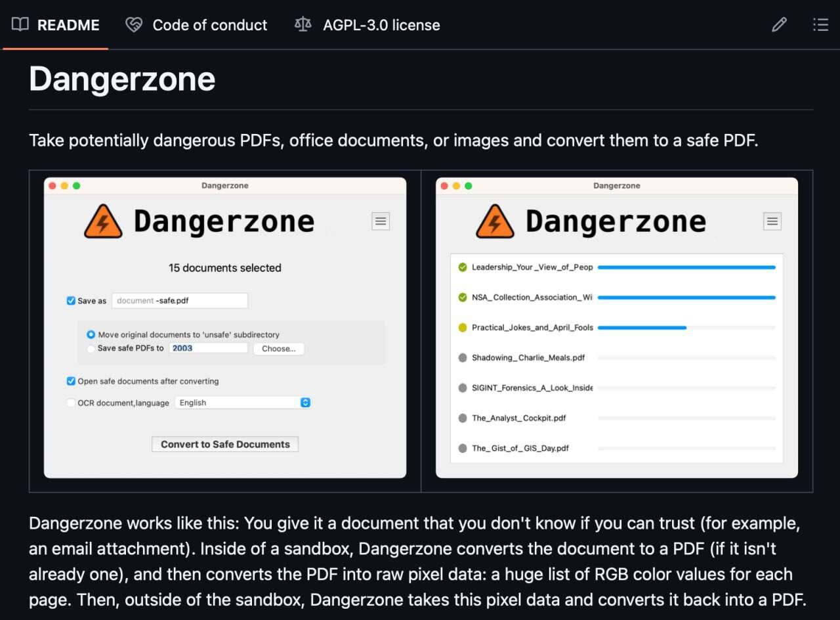Click the Dangerzone warning-lightning logo in left window
The image size is (840, 620).
(x=103, y=221)
